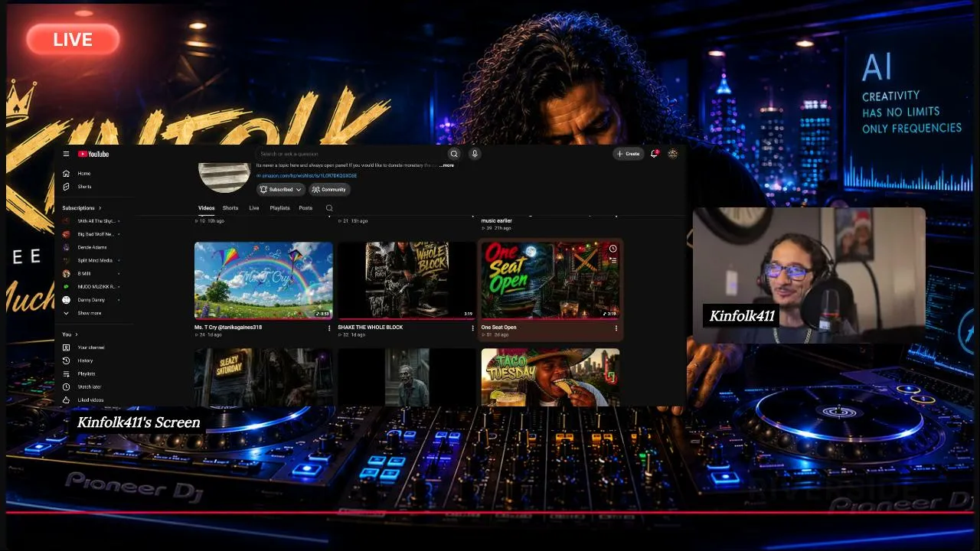
Task: Open the Sleazy Saturday video thumbnail
Action: 263,377
